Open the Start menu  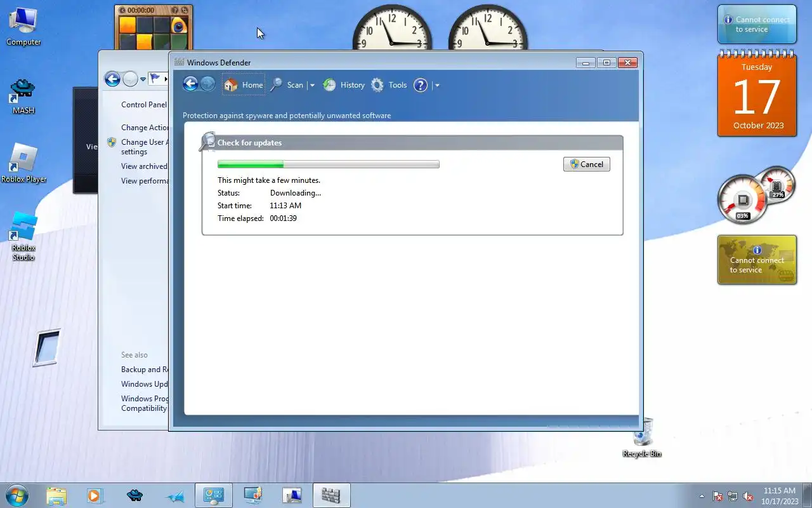(16, 495)
